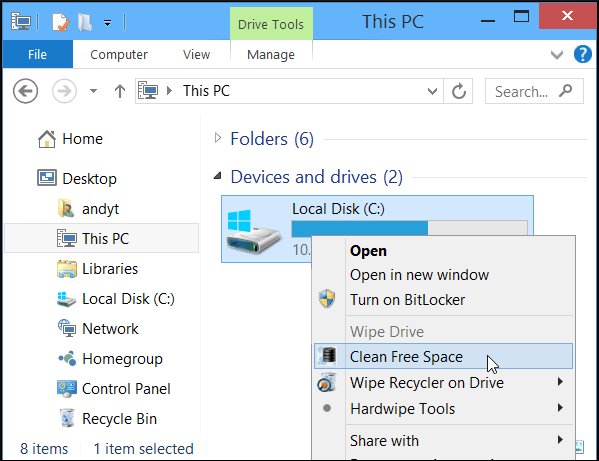
Task: Open Help with the blue question icon
Action: point(583,54)
